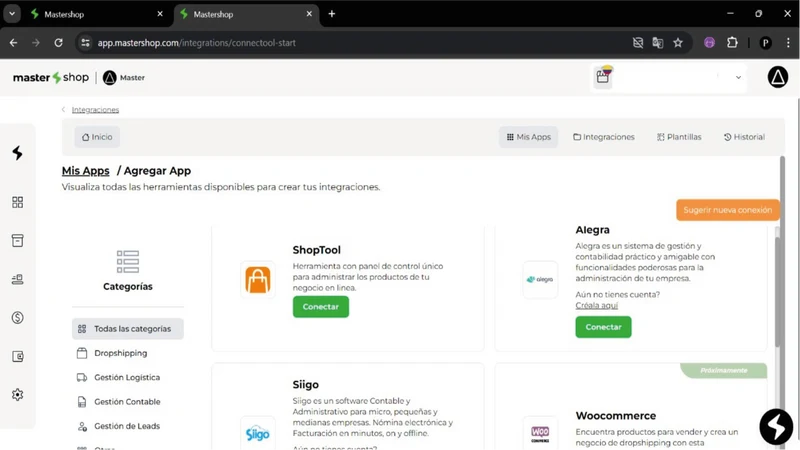Switch to the Integraciones tab
The width and height of the screenshot is (800, 450).
tap(604, 137)
